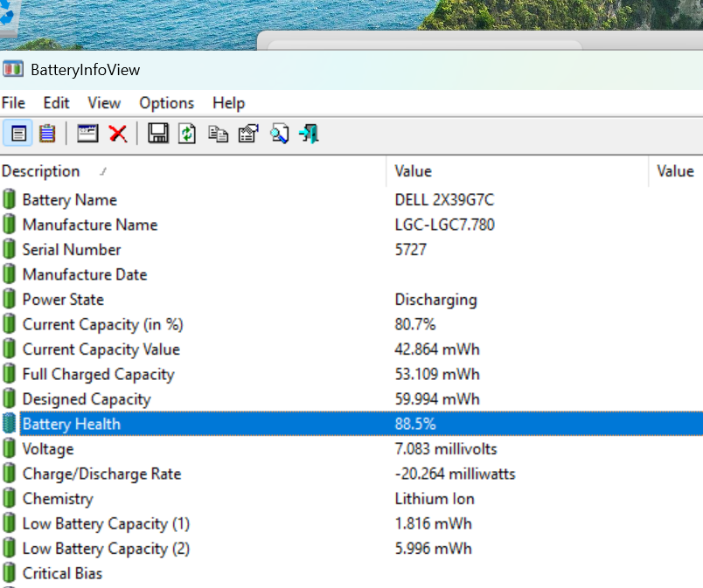Click the BatteryInfoView title bar app icon
The image size is (703, 588).
coord(13,69)
